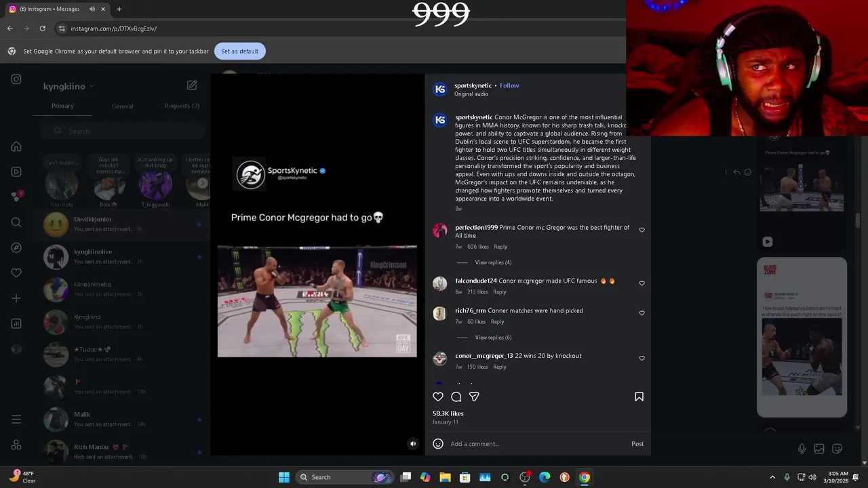Switch to Primary messages tab

62,106
